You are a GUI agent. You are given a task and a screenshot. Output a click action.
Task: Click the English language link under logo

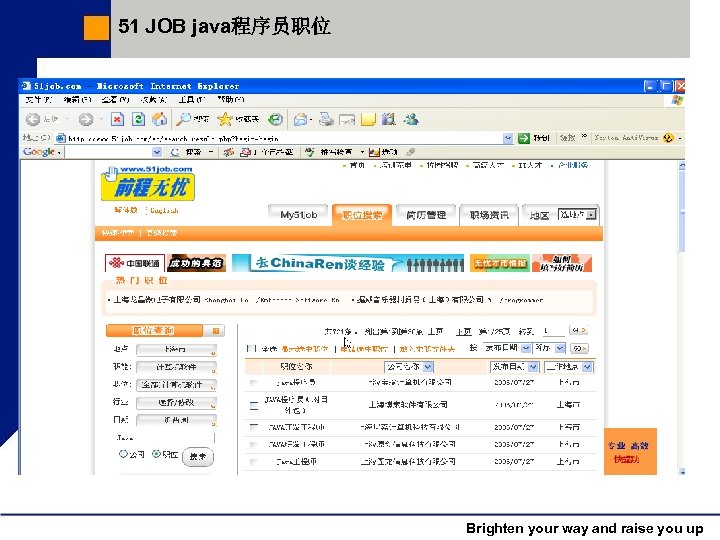164,210
